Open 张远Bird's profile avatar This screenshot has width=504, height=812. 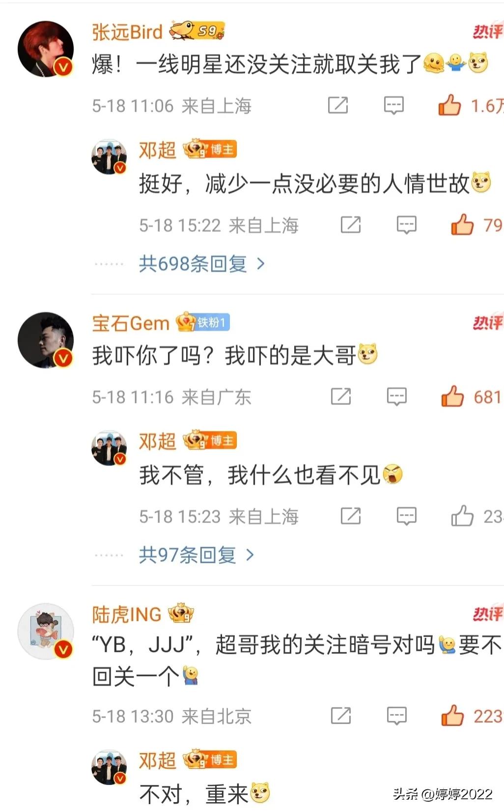(46, 49)
